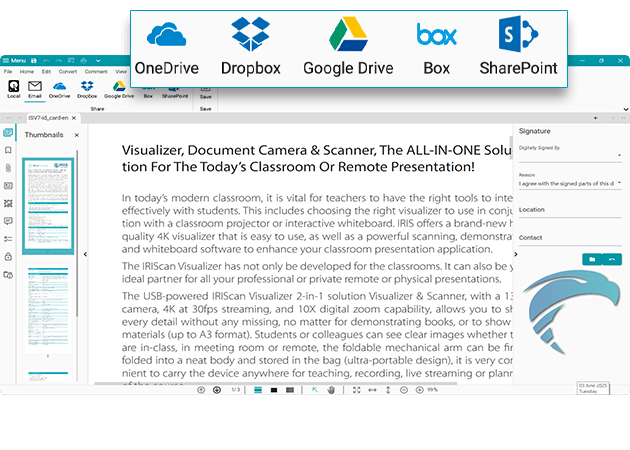Open the checklist sidebar panel
This screenshot has height=450, width=630.
(8, 239)
